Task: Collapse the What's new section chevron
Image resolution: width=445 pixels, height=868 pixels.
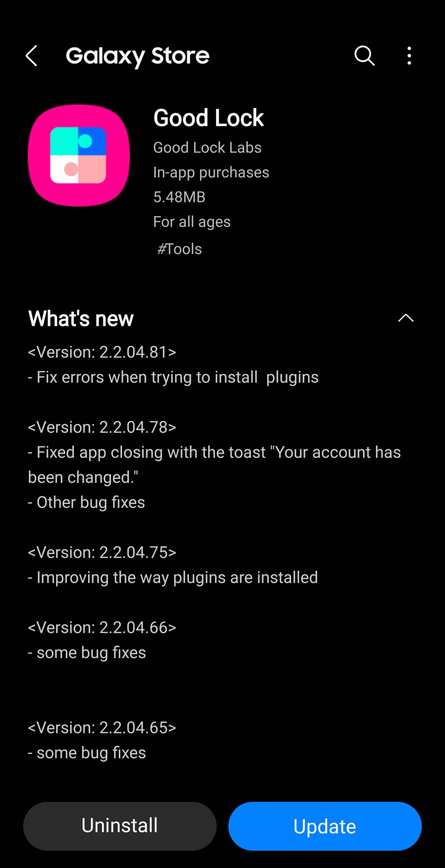Action: 405,318
